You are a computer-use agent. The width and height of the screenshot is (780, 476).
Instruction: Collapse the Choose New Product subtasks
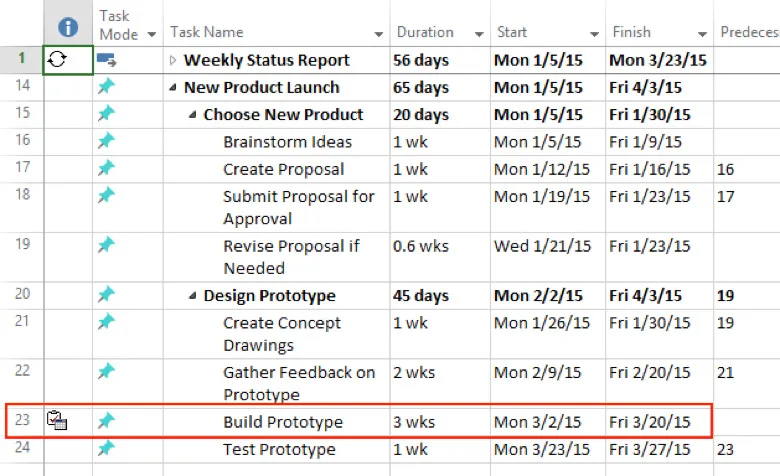click(194, 115)
